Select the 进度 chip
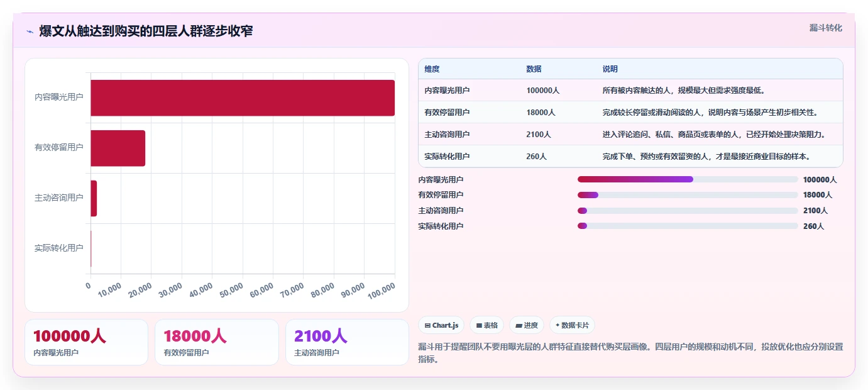Screen dimensions: 868x390 [x=527, y=325]
